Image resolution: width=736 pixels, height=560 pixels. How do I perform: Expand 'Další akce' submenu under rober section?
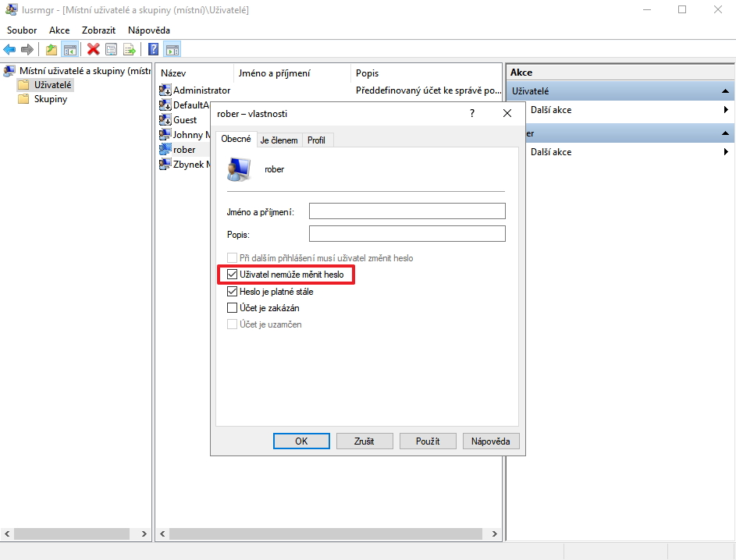click(x=726, y=152)
